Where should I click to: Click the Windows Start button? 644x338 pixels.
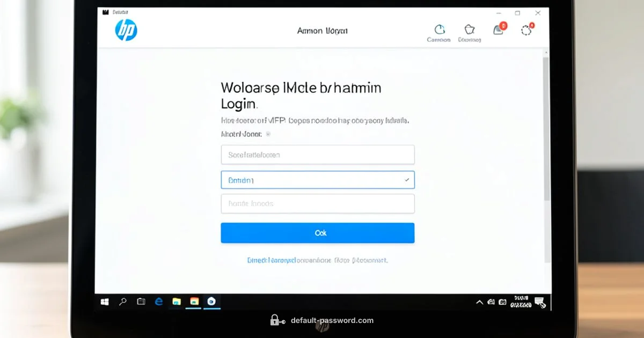pos(105,302)
